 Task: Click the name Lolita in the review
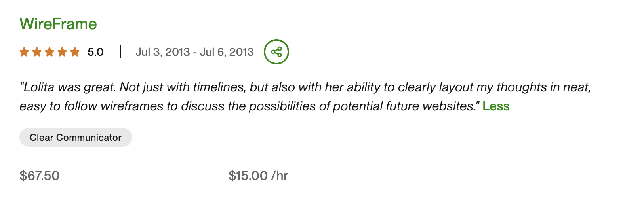(39, 87)
